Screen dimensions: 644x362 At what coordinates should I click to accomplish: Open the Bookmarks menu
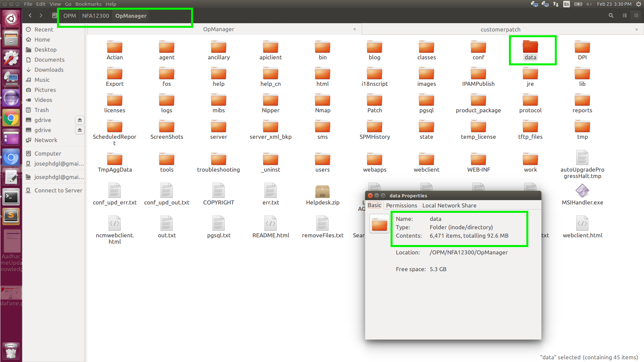[89, 4]
